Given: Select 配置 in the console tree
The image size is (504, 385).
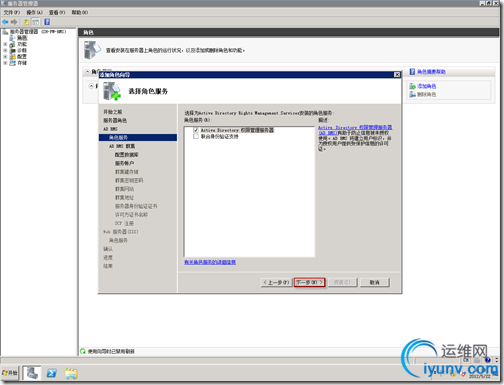Looking at the screenshot, I should click(x=22, y=57).
